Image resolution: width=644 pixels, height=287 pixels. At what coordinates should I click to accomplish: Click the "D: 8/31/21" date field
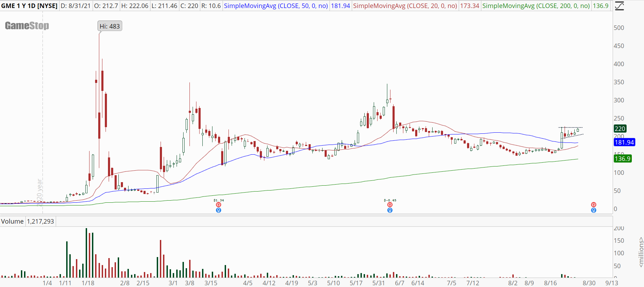76,6
